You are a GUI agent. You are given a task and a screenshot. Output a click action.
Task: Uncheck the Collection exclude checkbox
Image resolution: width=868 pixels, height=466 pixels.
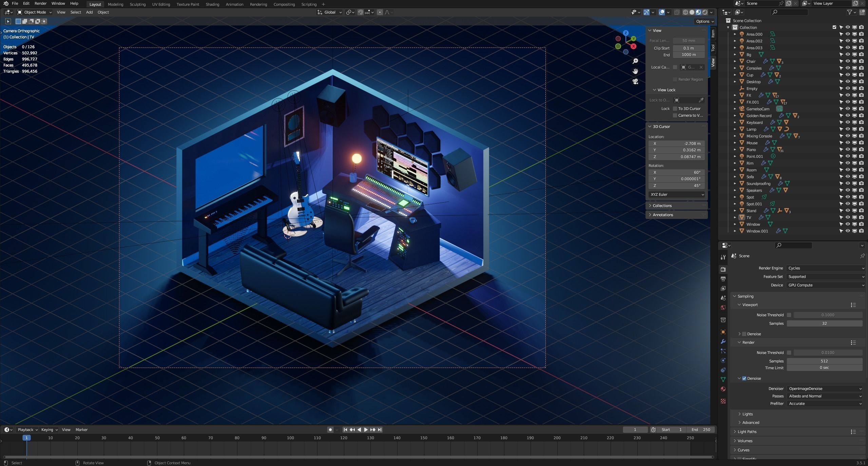[x=834, y=27]
